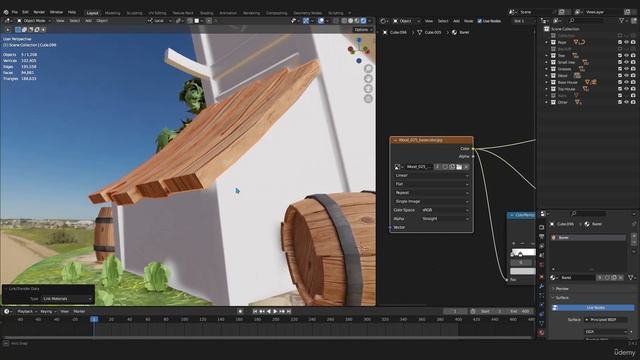This screenshot has height=360, width=640.
Task: Open Flat projection dropdown in texture node
Action: (431, 184)
